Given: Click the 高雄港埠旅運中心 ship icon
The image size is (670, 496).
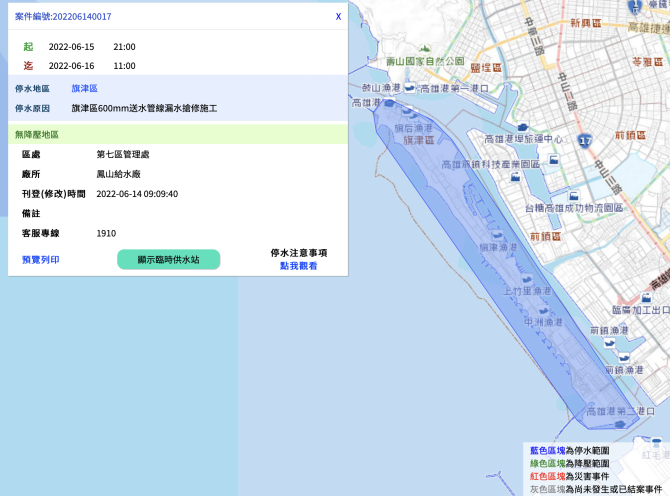Looking at the screenshot, I should (x=523, y=127).
